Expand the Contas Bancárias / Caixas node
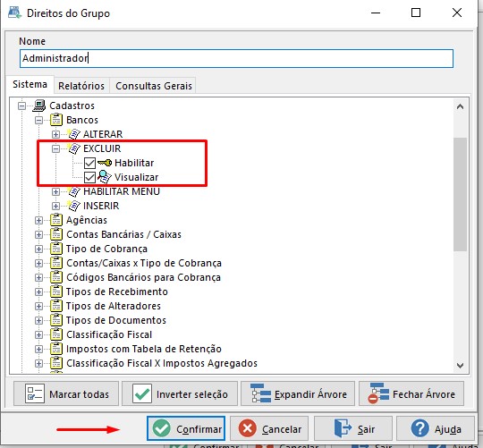Viewport: 483px width, 448px height. coord(38,234)
